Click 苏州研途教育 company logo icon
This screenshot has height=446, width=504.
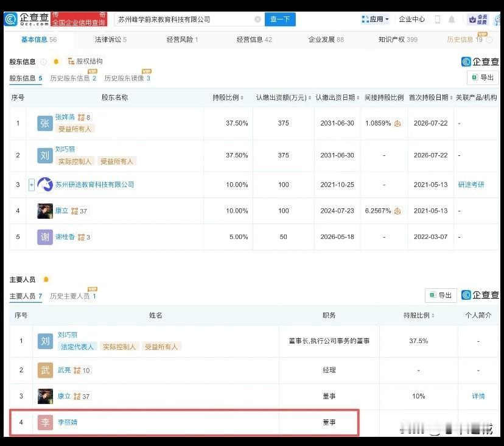point(45,185)
